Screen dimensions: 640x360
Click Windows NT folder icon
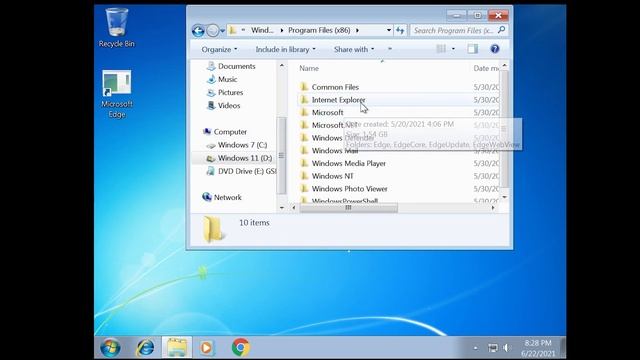point(304,176)
